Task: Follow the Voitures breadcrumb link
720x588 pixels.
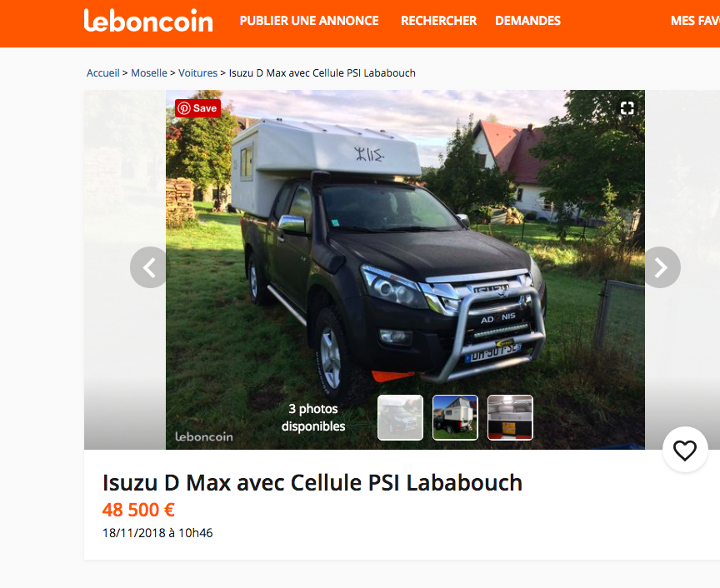Action: point(197,73)
